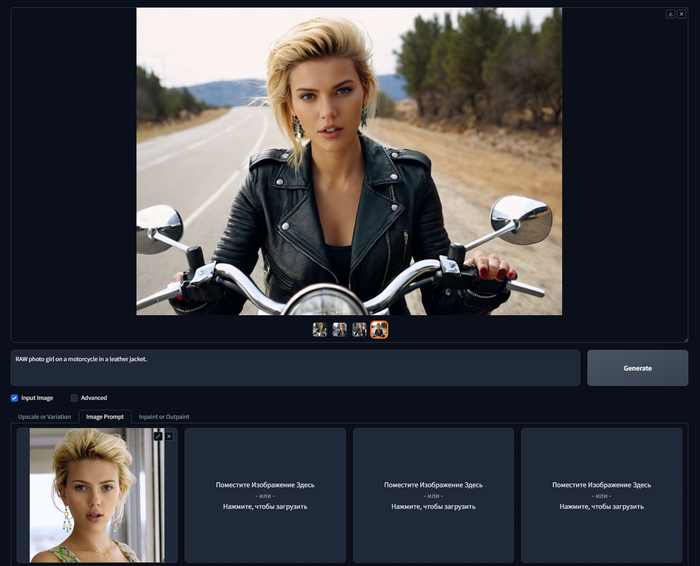Upload an image to the third prompt slot
Screen dimensions: 700x566
[x=433, y=495]
